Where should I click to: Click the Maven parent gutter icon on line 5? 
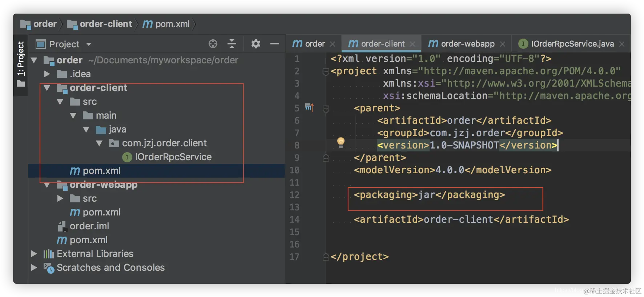[x=309, y=108]
